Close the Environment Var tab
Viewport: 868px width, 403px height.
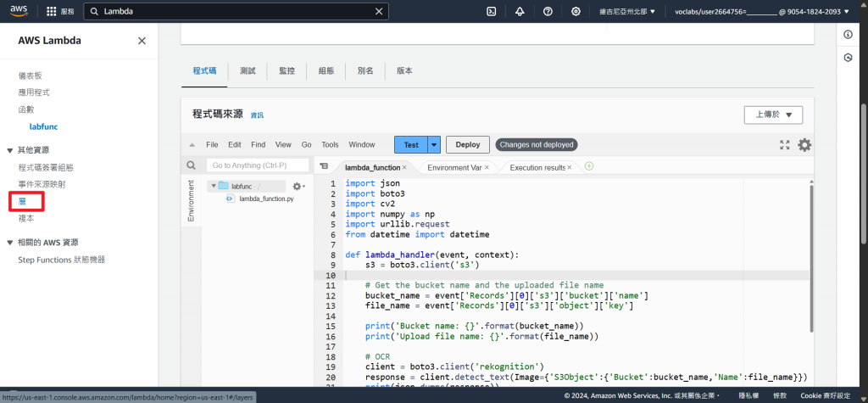(487, 167)
